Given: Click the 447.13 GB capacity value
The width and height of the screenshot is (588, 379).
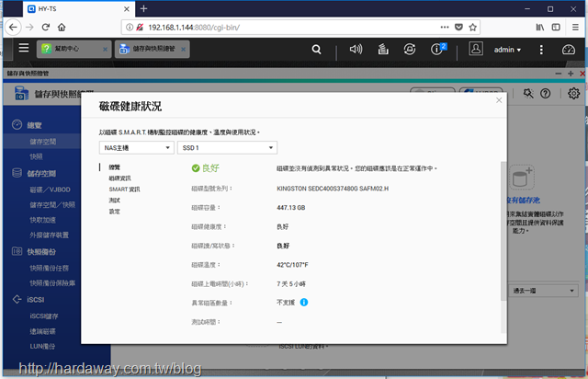Looking at the screenshot, I should 291,208.
